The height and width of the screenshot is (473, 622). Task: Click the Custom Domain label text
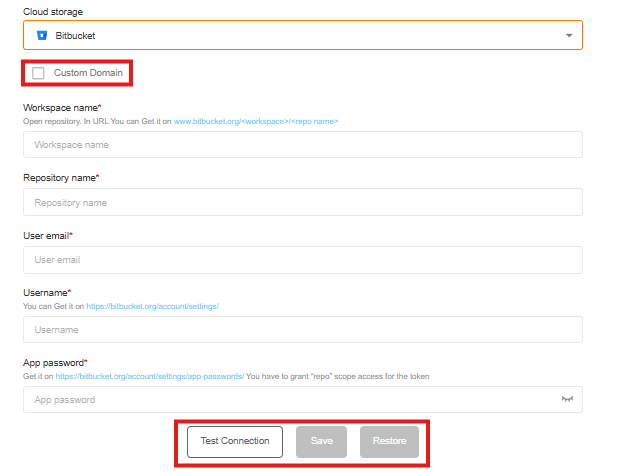point(87,73)
